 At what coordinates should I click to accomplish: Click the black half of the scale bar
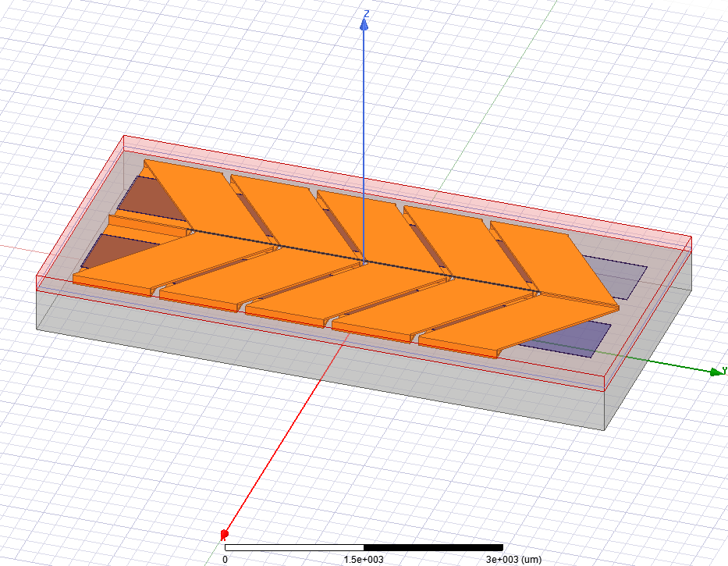click(x=433, y=548)
